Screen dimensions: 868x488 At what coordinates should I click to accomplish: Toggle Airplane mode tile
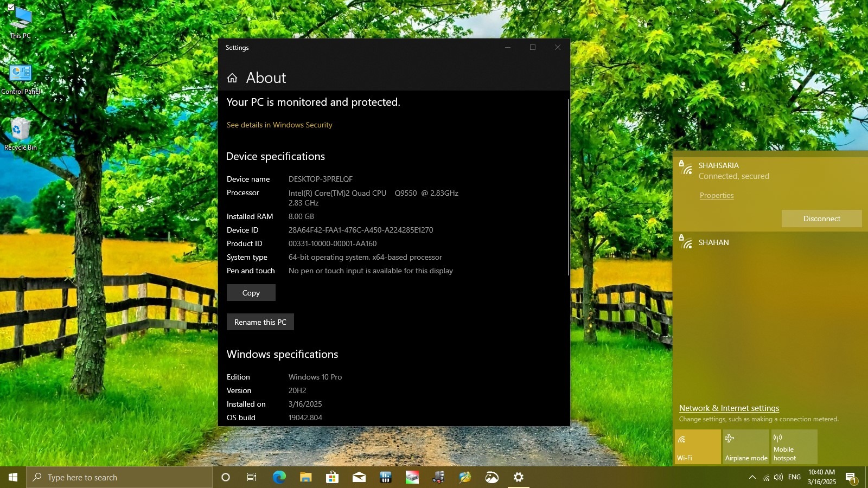click(746, 447)
